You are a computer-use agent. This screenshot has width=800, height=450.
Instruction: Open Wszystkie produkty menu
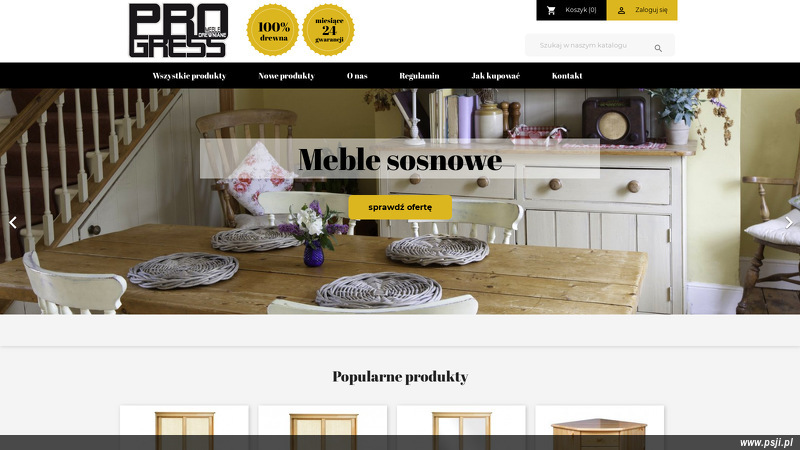pos(189,76)
